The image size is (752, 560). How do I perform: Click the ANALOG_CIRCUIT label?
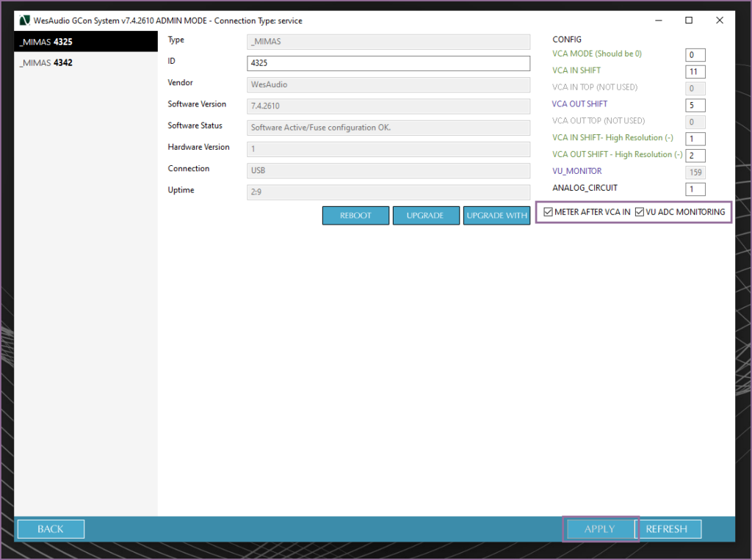585,188
